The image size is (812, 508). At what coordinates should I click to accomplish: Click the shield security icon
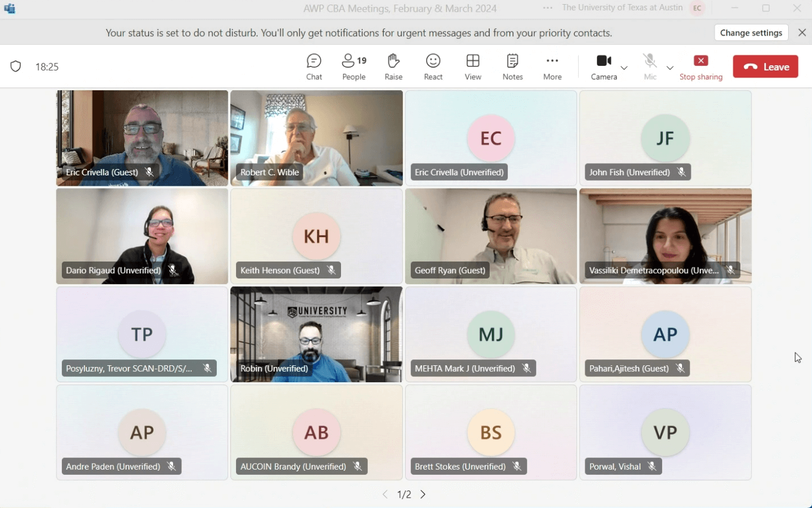coord(16,66)
